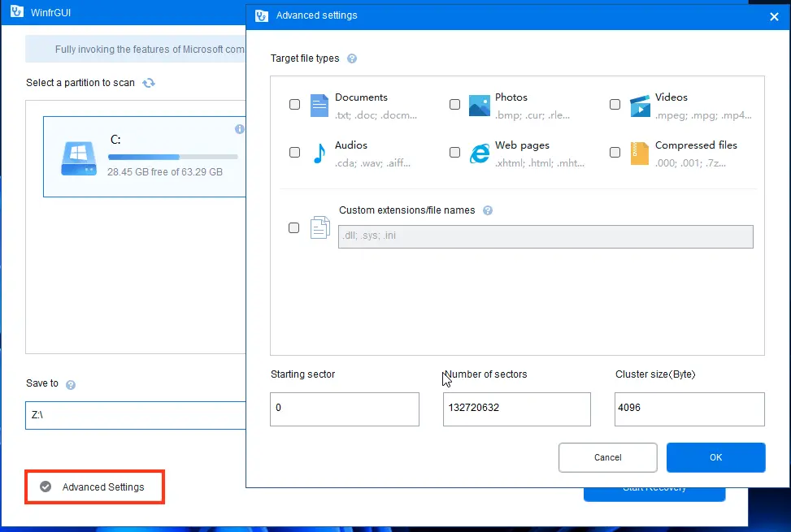Enable the Documents checkbox
Image resolution: width=791 pixels, height=532 pixels.
(x=294, y=105)
